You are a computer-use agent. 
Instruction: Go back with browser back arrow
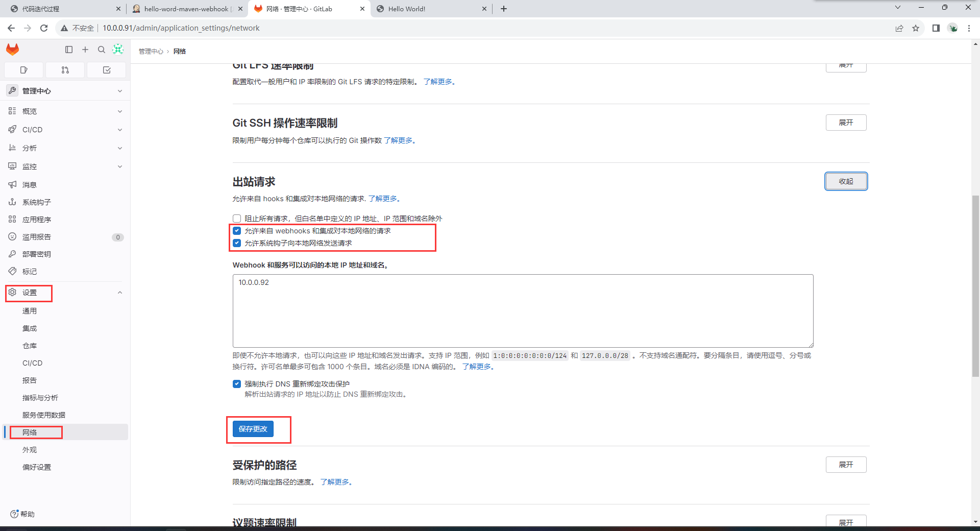click(x=11, y=28)
